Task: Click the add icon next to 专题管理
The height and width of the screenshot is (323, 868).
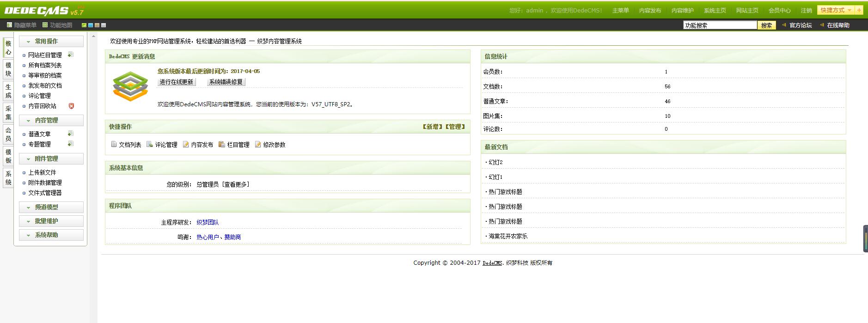Action: pyautogui.click(x=71, y=144)
